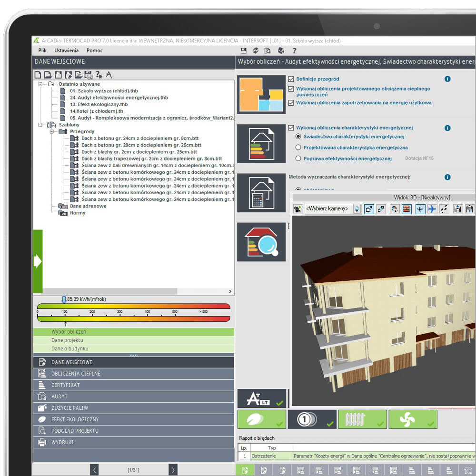Select the Dane projektu step
Screen dimensions: 476x476
pos(134,340)
